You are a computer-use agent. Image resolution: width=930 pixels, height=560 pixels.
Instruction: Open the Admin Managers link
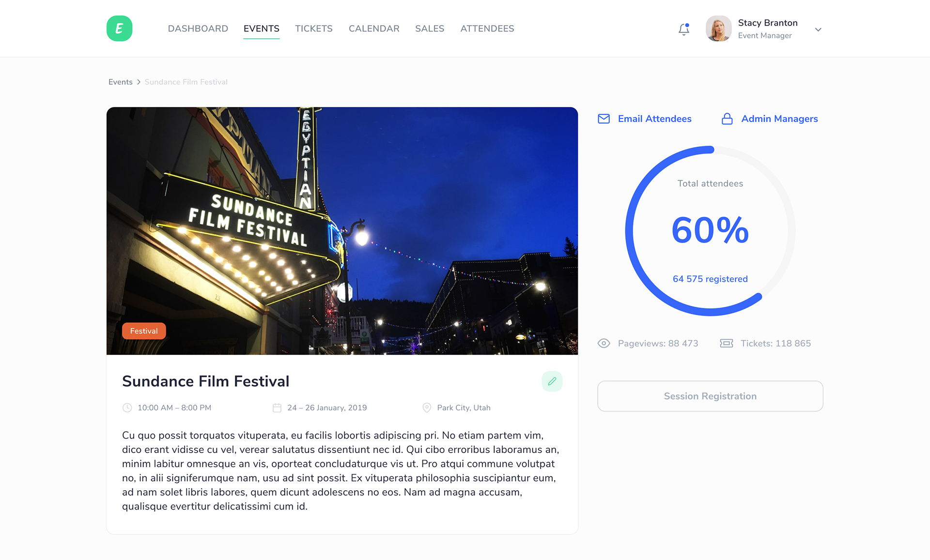click(779, 119)
